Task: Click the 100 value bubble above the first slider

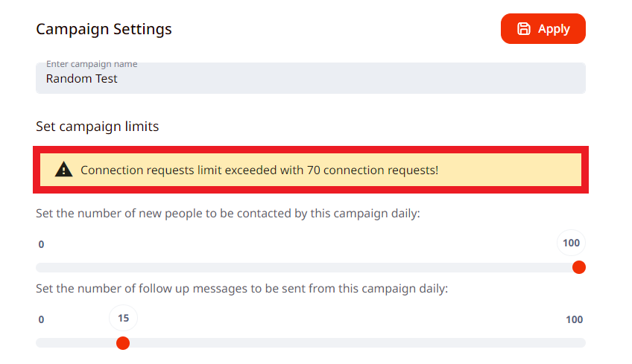Action: 571,243
